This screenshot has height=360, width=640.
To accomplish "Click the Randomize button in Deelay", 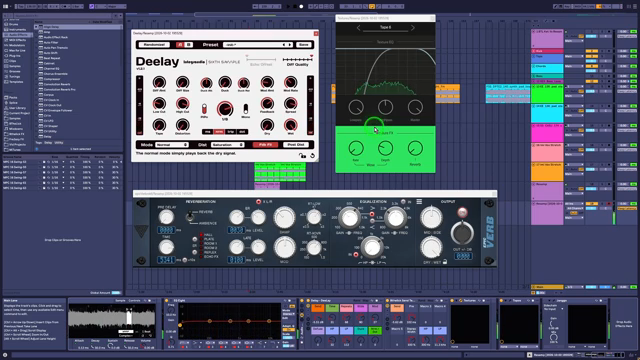I will click(154, 44).
